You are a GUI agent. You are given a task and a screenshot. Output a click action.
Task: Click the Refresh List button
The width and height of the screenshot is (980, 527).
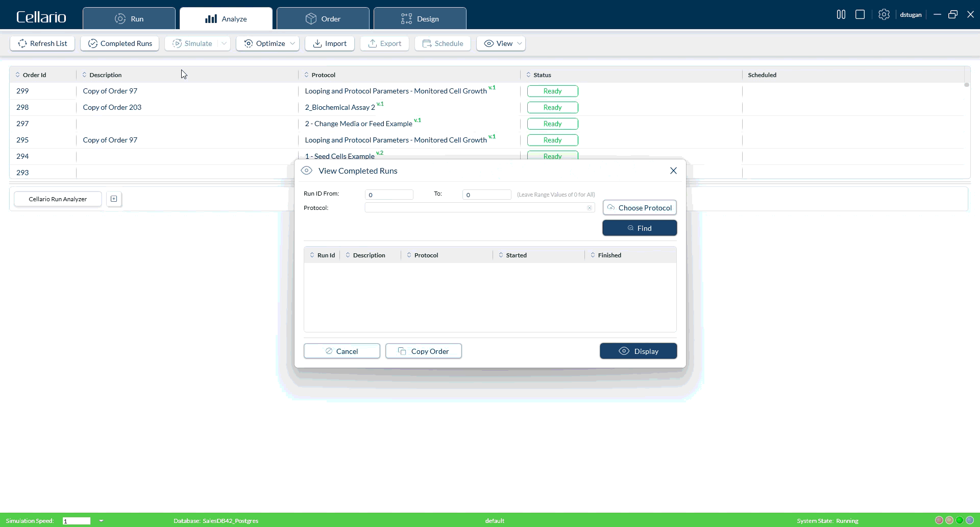click(x=42, y=43)
